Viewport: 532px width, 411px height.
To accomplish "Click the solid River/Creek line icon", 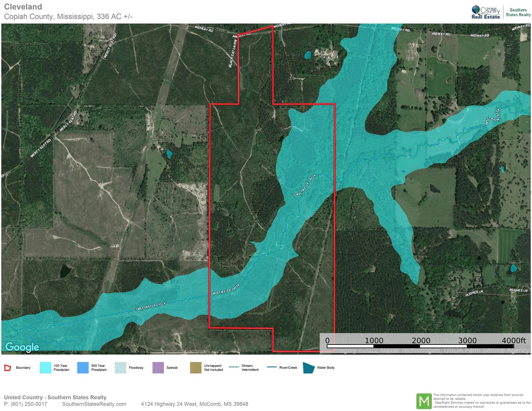I will pyautogui.click(x=272, y=367).
